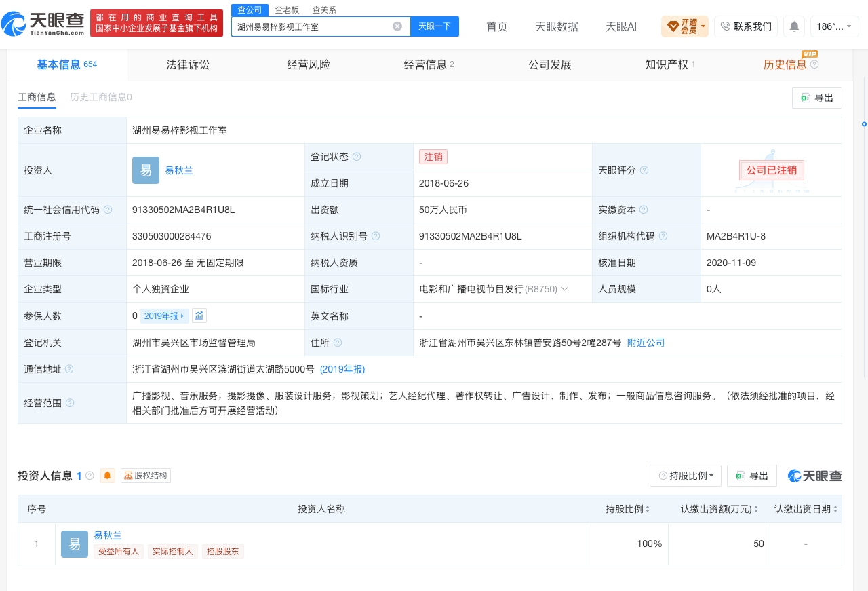This screenshot has width=868, height=591.
Task: Click the 控股股东 tag
Action: [x=223, y=552]
